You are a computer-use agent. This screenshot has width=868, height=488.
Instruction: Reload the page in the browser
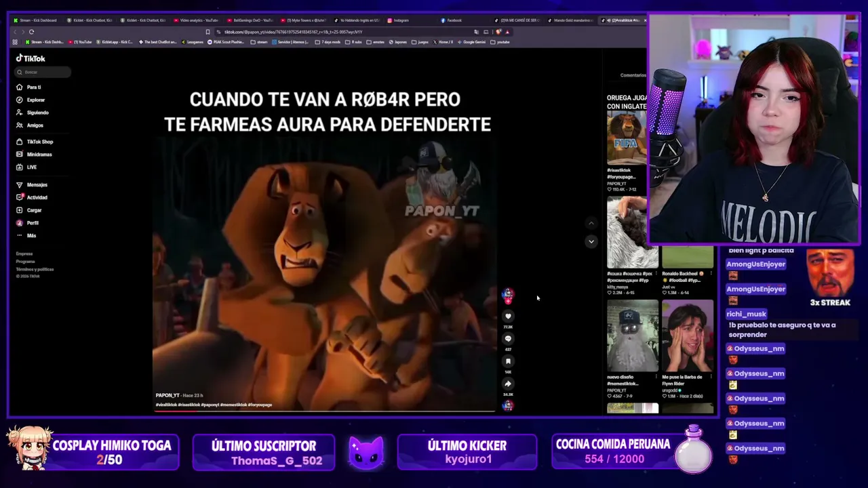pyautogui.click(x=31, y=32)
